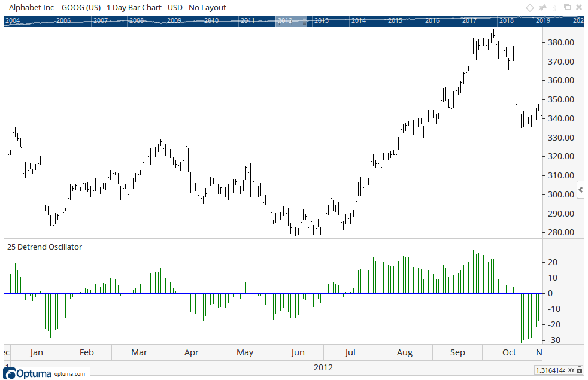The image size is (588, 380).
Task: Click the 320.00 price scale label
Action: tap(561, 157)
